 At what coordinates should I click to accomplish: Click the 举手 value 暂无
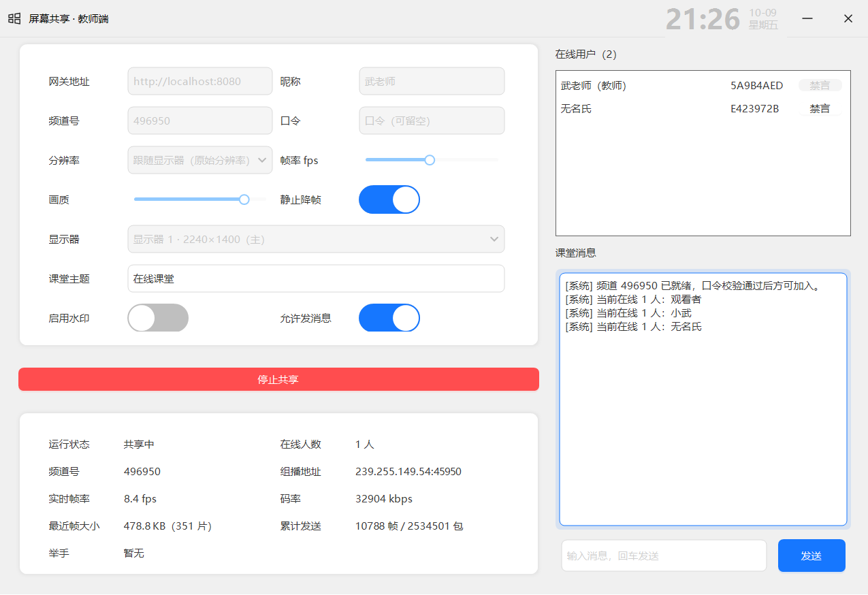click(x=134, y=553)
